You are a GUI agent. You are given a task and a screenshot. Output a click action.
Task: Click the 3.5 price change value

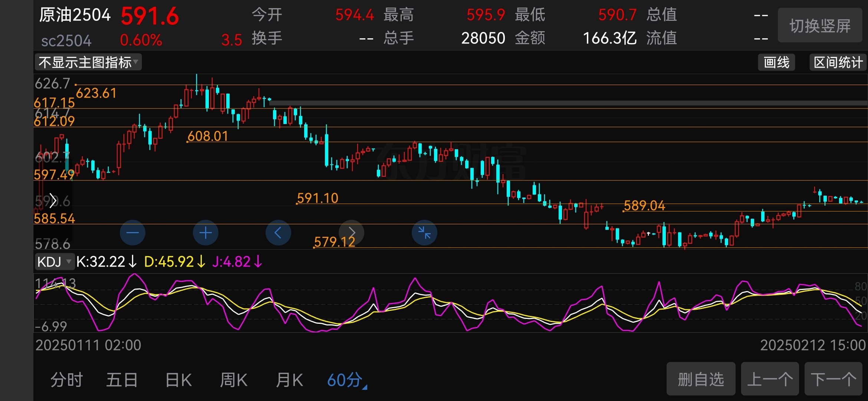coord(232,40)
